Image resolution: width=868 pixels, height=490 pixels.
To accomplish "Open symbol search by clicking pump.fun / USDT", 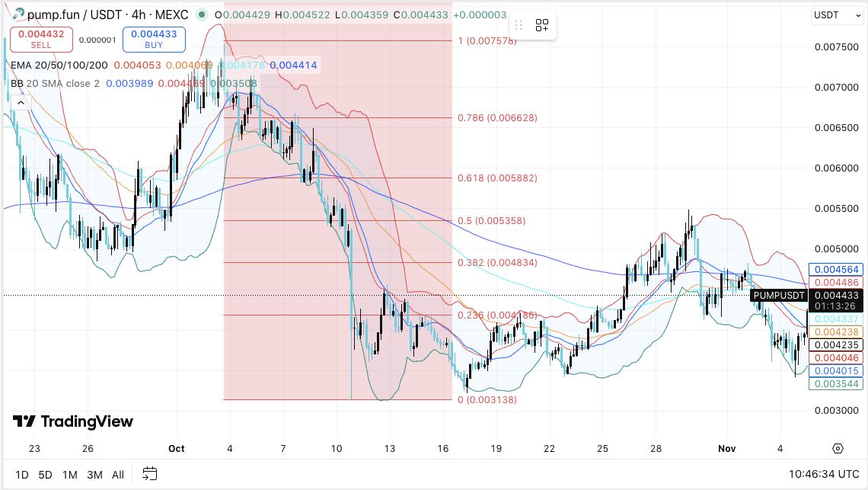I will (x=75, y=14).
